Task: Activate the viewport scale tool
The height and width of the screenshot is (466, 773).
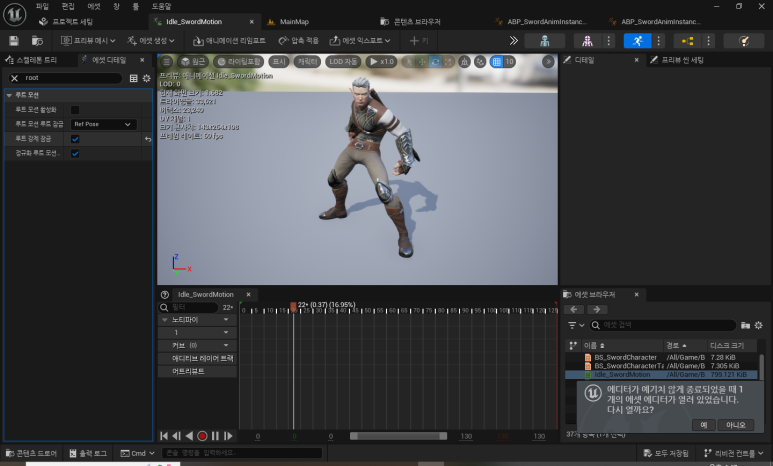Action: 448,62
